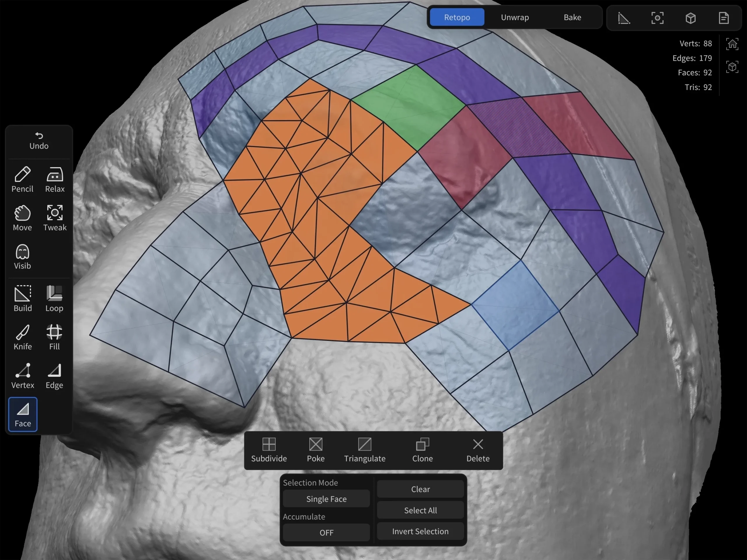
Task: Switch to Vertex selection tool
Action: point(22,376)
